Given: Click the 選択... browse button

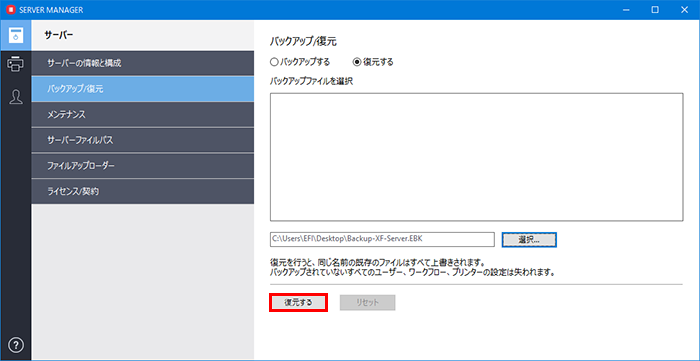Looking at the screenshot, I should click(529, 239).
